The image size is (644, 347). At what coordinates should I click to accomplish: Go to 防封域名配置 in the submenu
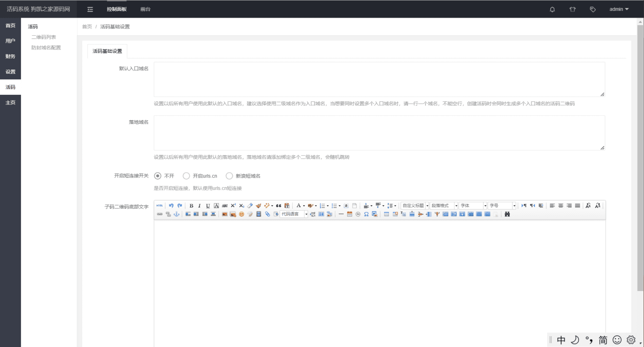click(x=46, y=48)
